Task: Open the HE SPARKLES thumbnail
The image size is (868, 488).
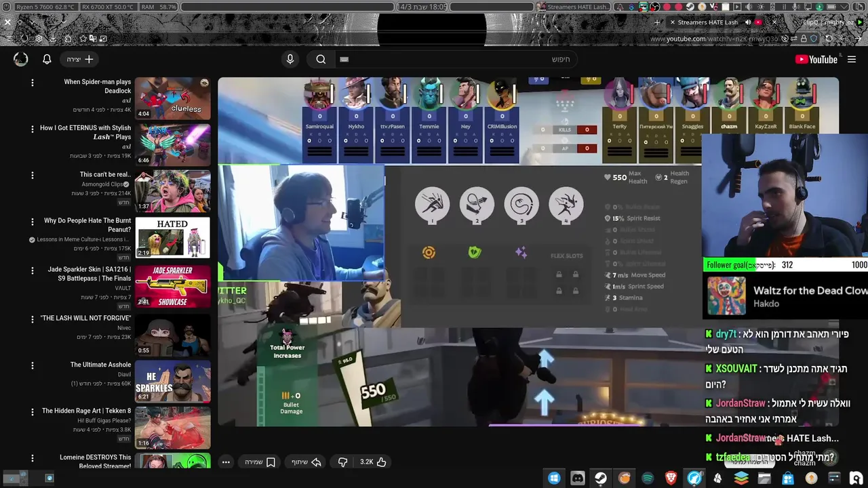Action: (x=172, y=382)
